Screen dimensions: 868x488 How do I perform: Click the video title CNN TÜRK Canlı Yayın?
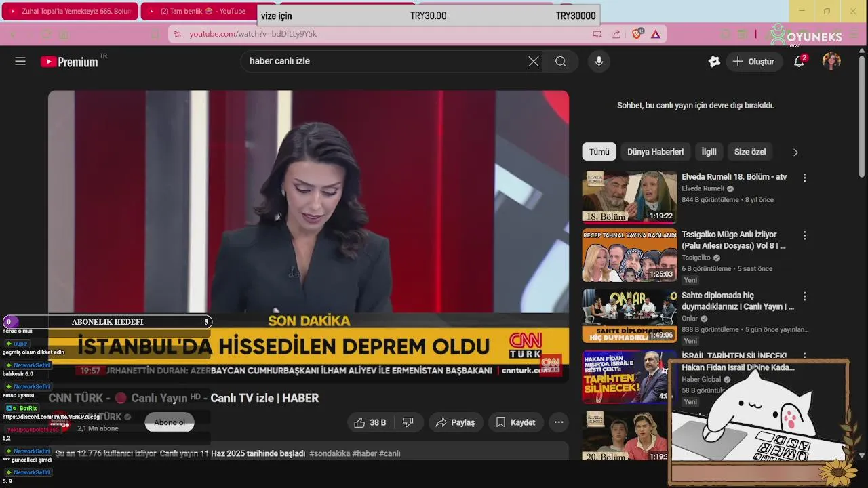point(183,398)
